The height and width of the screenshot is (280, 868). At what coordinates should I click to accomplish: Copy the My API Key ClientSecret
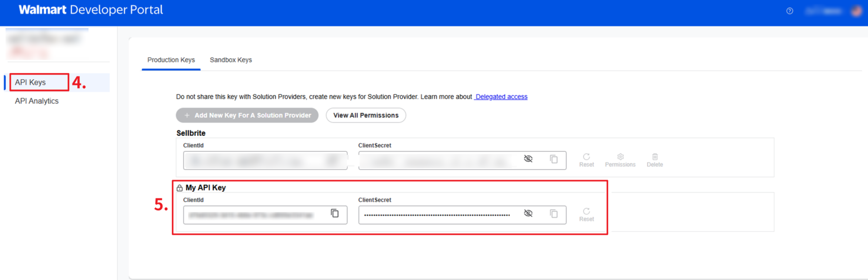[x=554, y=214]
